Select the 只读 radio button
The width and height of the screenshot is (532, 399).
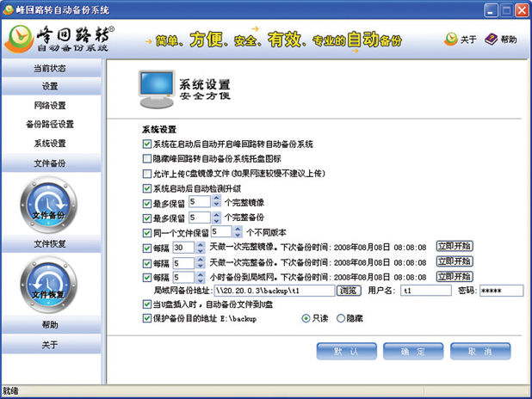306,319
